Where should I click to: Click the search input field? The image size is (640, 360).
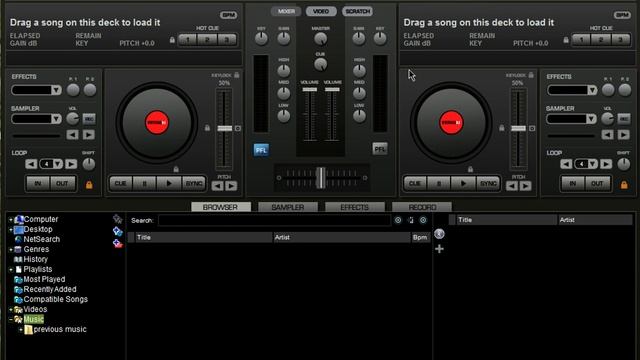click(x=274, y=220)
